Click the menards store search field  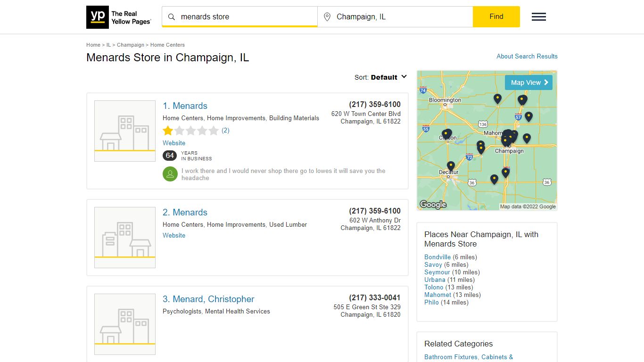coord(239,17)
